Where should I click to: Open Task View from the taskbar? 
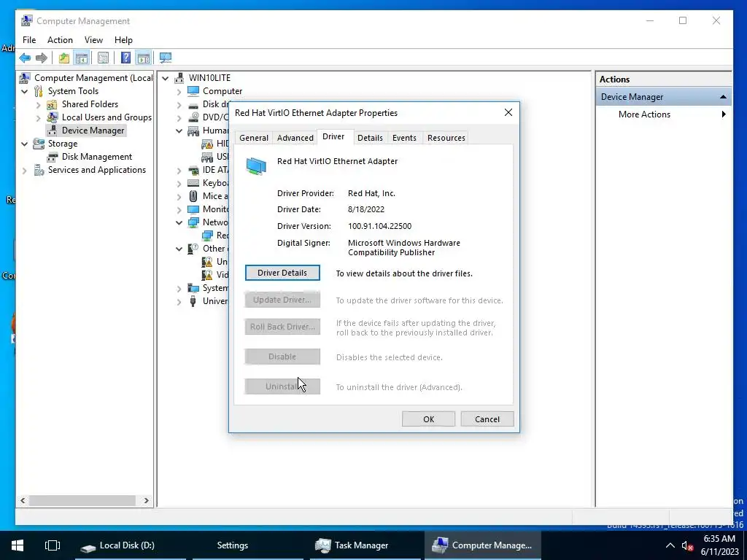point(52,545)
